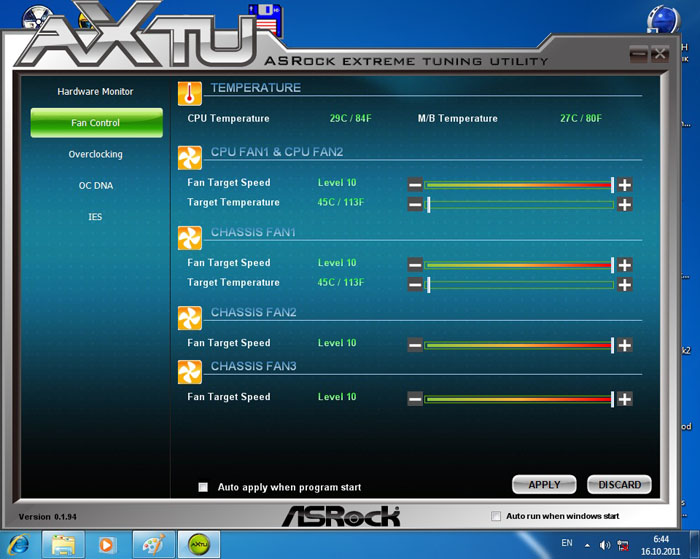
Task: Click the CHASSIS FAN2 fan icon
Action: click(189, 318)
